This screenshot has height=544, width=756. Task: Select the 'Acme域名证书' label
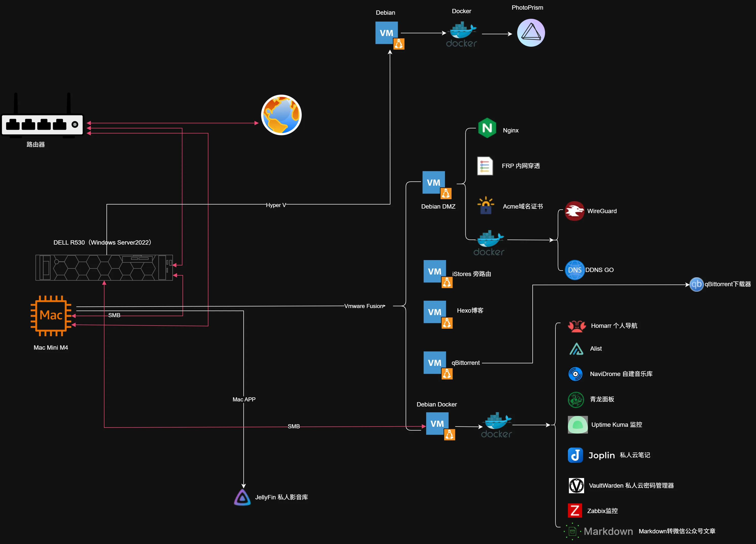click(x=523, y=207)
